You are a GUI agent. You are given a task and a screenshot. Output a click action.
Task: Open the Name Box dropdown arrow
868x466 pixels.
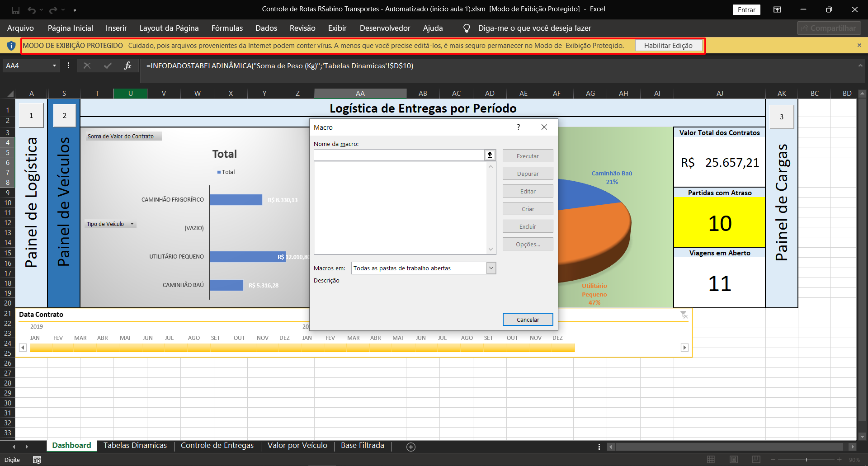[54, 66]
